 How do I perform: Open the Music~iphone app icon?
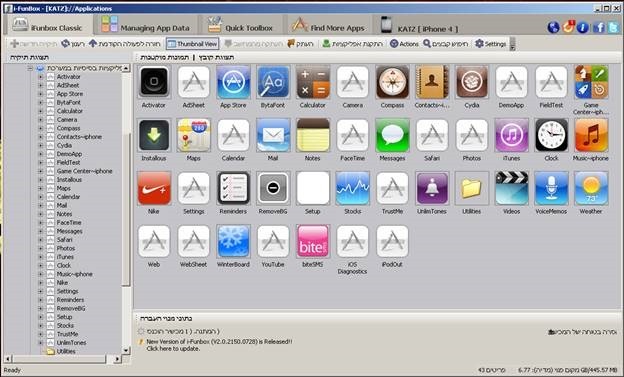[591, 135]
